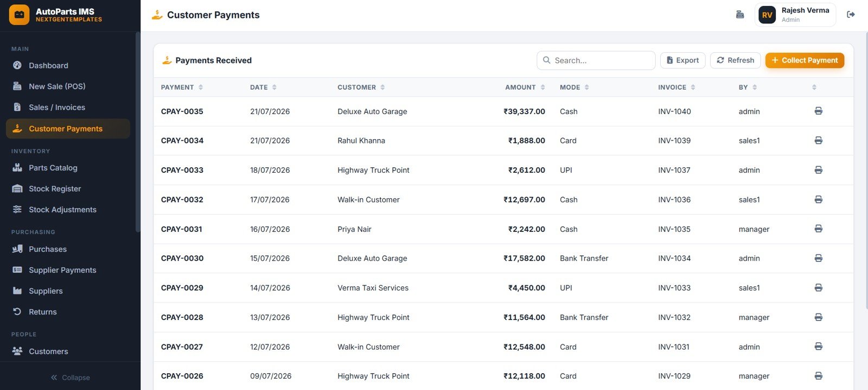The height and width of the screenshot is (390, 868).
Task: Open Rajesh Verma profile badge
Action: [795, 15]
